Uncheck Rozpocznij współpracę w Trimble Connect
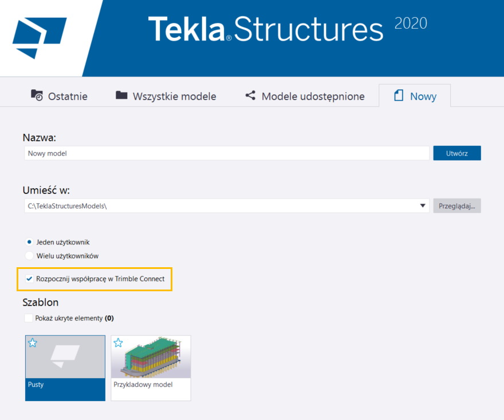Image resolution: width=504 pixels, height=420 pixels. click(x=29, y=279)
